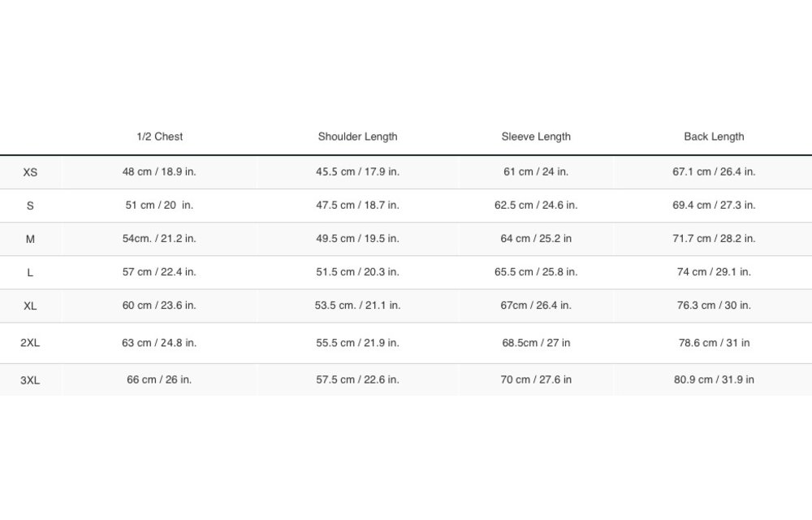Select the S size row label
The image size is (812, 520).
coord(30,206)
